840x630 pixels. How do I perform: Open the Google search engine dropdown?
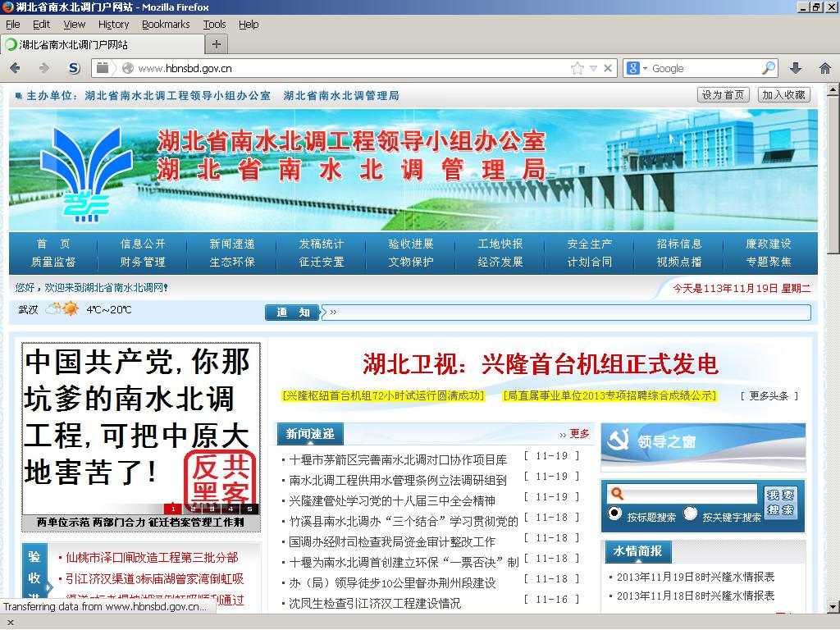pos(637,68)
